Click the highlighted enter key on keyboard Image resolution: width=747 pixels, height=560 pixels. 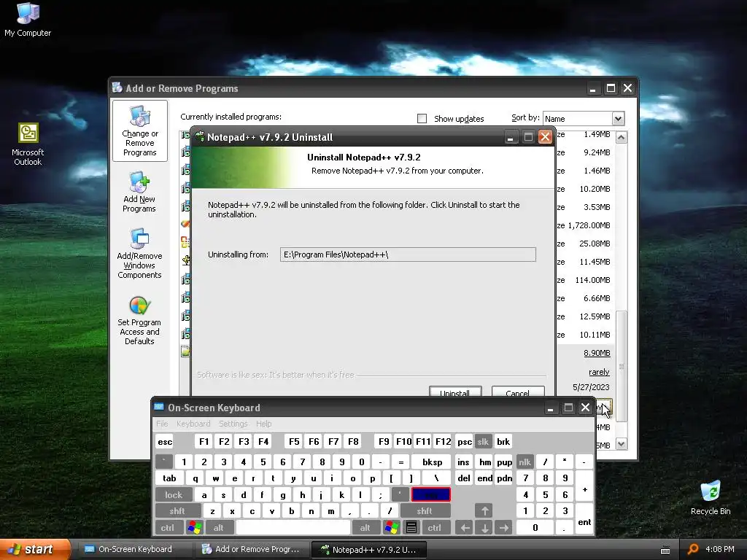point(430,495)
